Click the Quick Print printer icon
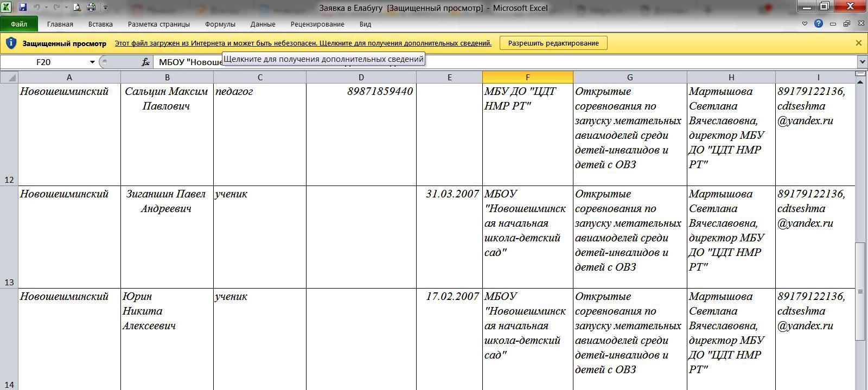This screenshot has width=868, height=390. point(91,8)
